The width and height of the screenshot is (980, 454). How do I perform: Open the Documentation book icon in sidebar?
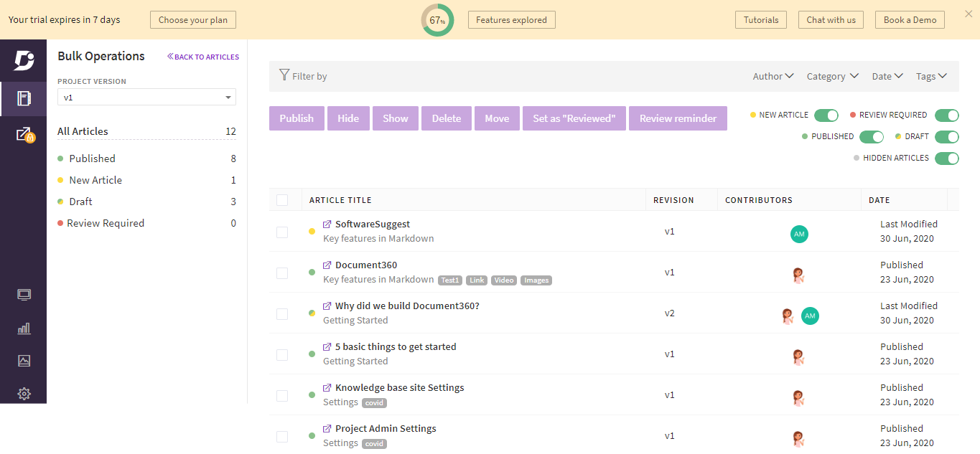point(24,98)
